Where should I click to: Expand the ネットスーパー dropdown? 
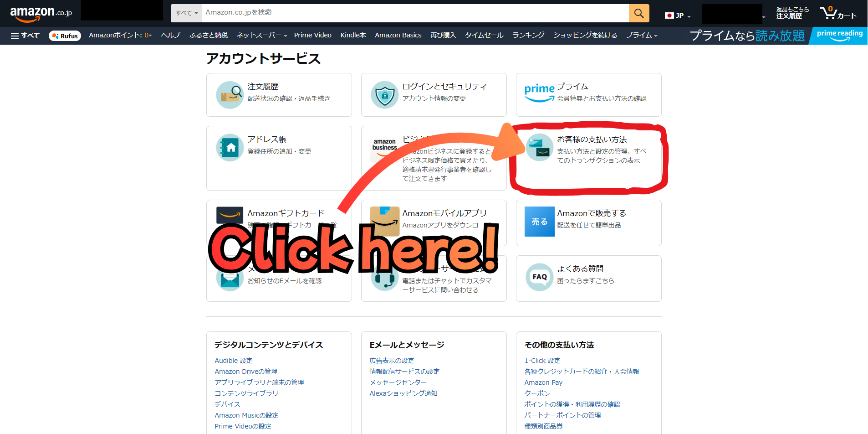(262, 35)
